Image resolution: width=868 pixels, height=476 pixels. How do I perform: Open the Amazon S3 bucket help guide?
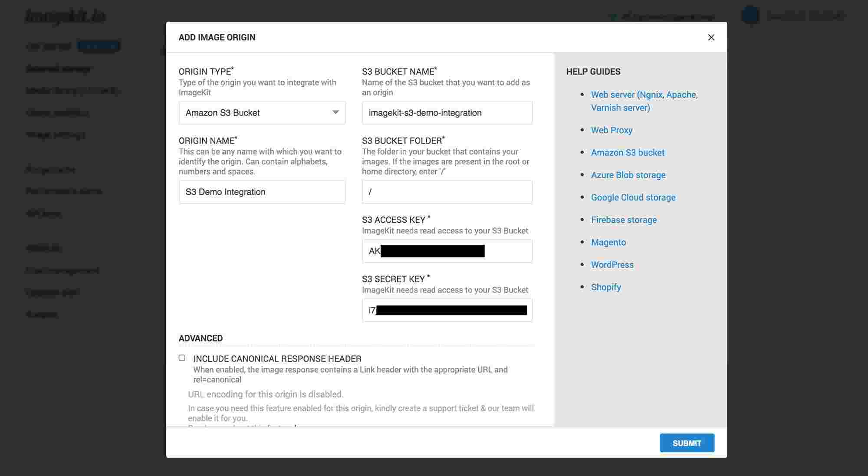[628, 152]
